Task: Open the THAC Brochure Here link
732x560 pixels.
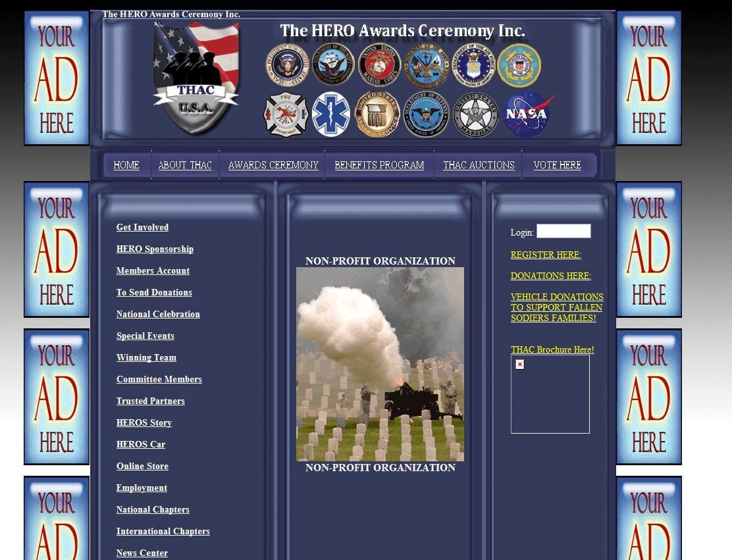Action: (x=552, y=349)
